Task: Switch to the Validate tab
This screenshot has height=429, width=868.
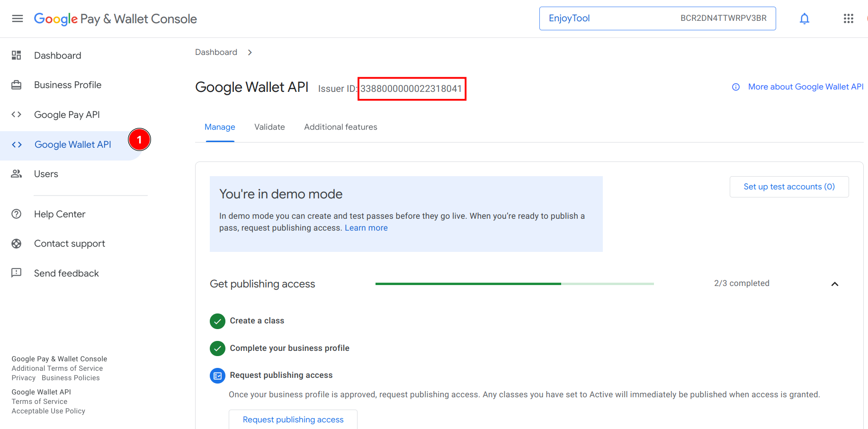Action: (x=269, y=127)
